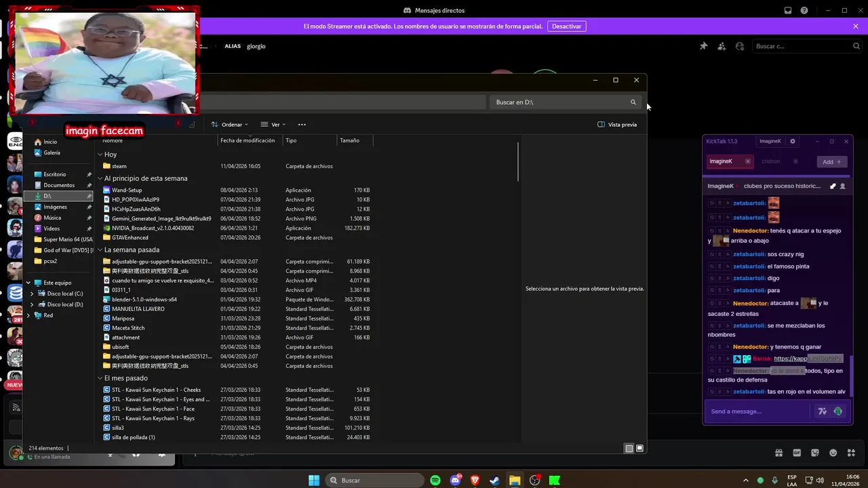Click the Discord add friends to DM icon

722,46
